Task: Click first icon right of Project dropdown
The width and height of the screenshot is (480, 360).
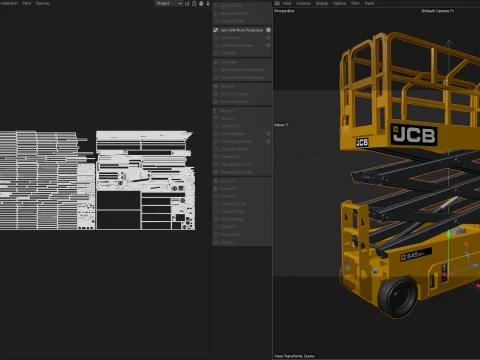Action: tap(187, 3)
